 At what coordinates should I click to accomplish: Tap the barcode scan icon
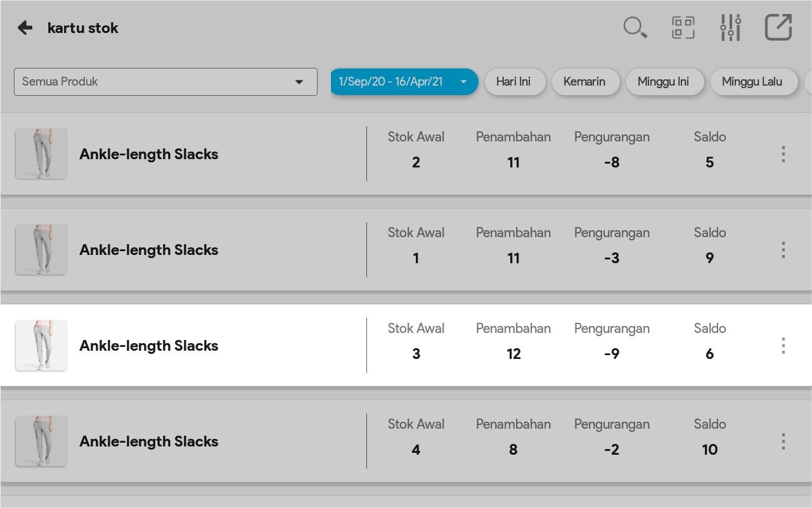point(683,28)
